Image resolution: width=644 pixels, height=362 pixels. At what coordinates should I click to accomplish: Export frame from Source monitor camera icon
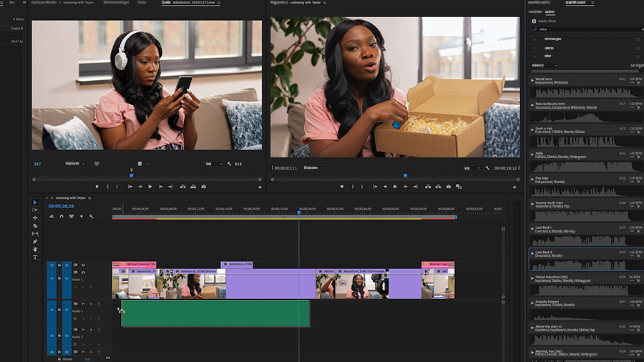[x=203, y=187]
